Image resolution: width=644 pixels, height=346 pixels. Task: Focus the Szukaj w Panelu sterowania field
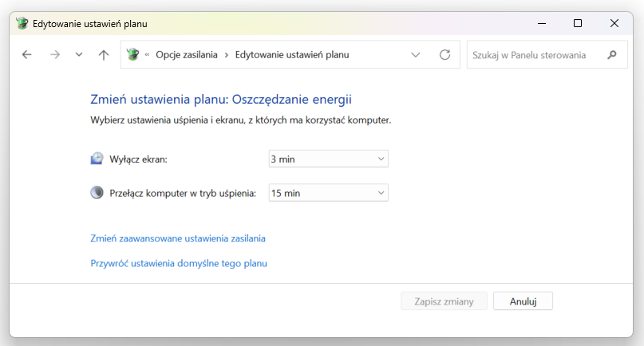536,55
